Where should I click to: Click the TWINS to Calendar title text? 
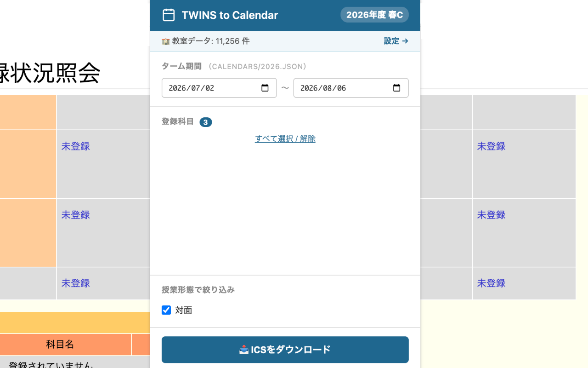[x=230, y=15]
